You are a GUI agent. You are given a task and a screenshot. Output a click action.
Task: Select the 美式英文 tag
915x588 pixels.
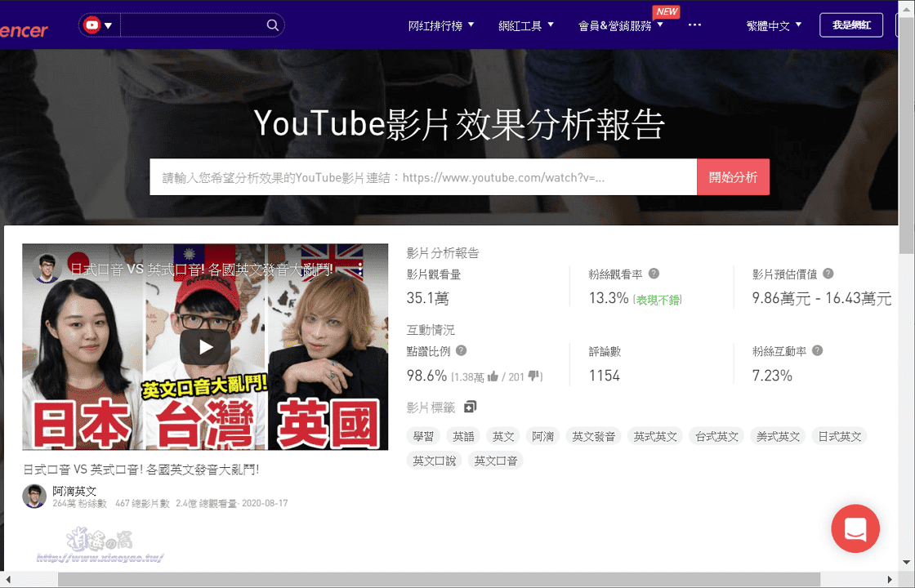point(778,436)
